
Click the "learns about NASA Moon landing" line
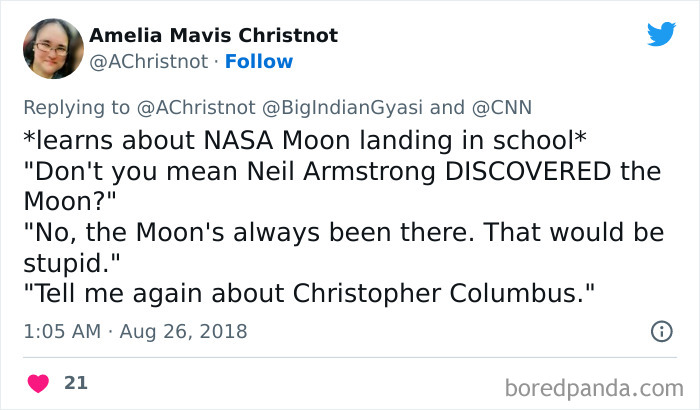304,139
